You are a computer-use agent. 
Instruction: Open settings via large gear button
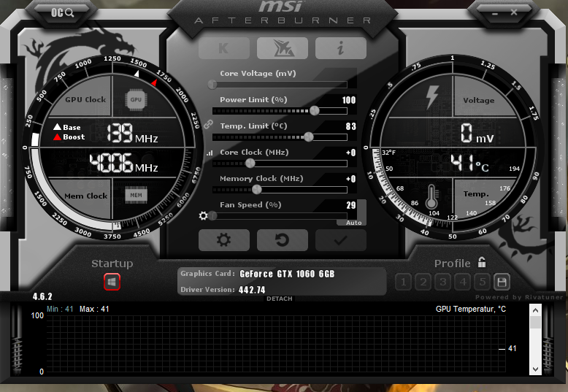224,240
